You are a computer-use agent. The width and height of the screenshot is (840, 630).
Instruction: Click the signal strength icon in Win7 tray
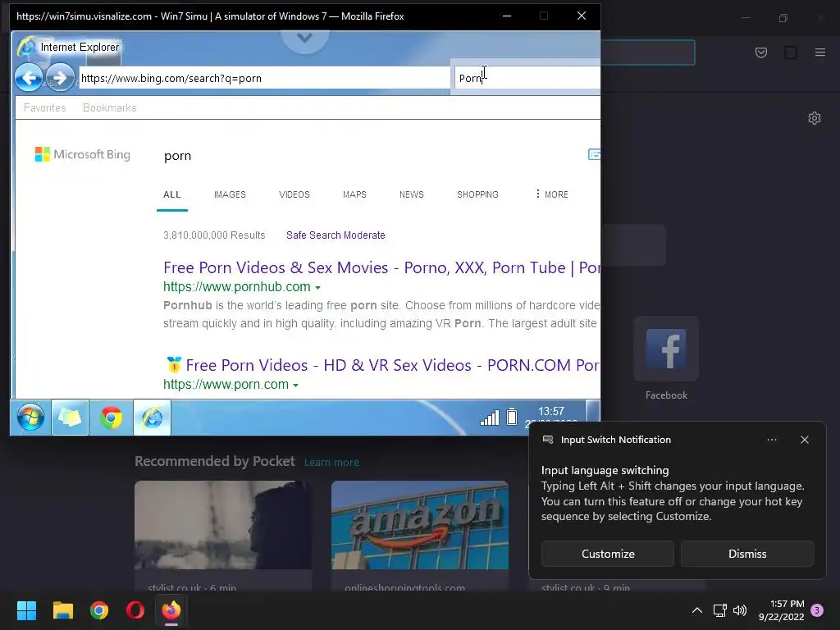489,418
